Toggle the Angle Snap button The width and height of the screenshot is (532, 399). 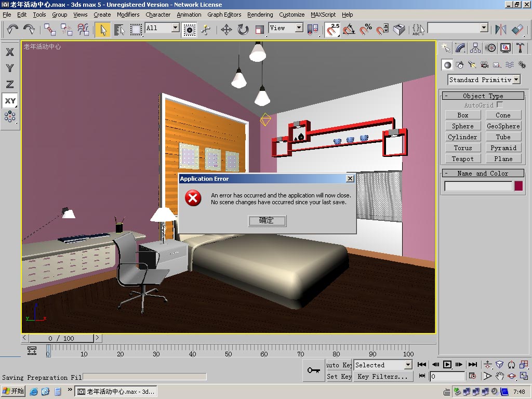click(349, 30)
